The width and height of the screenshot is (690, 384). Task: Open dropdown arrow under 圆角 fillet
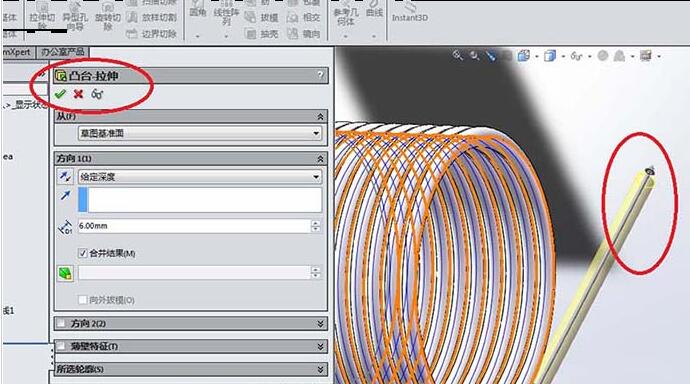[198, 36]
